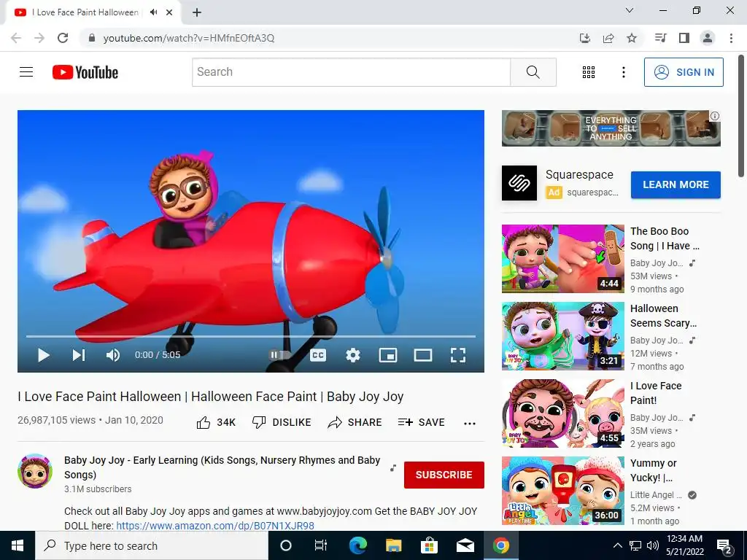
Task: Open video settings gear
Action: coord(353,355)
